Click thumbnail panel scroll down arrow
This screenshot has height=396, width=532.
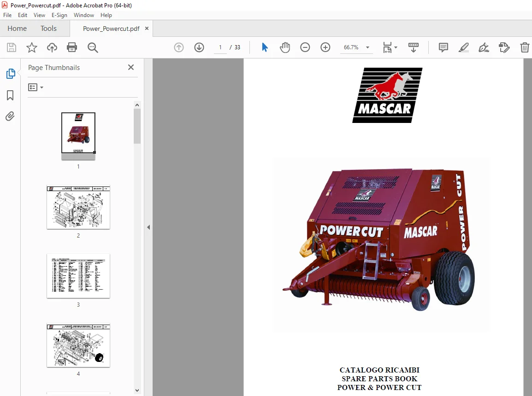137,390
